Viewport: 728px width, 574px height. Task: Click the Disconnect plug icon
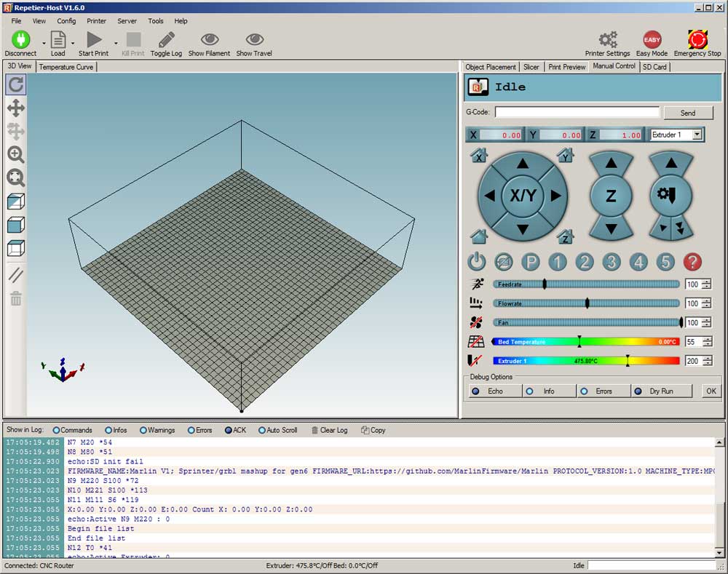20,39
